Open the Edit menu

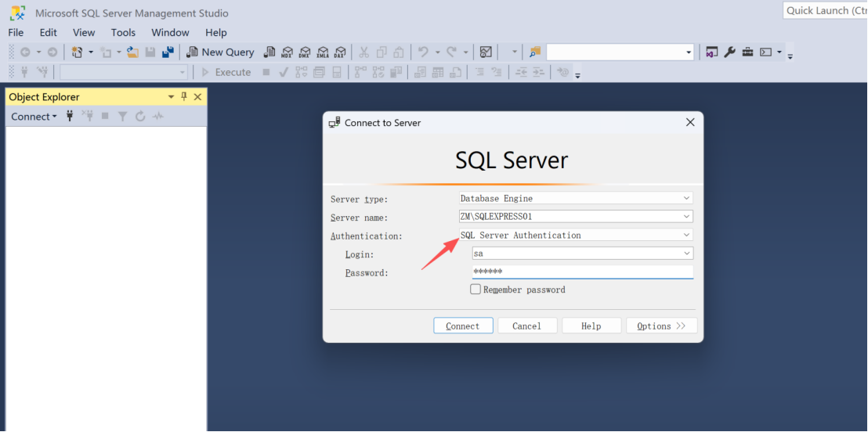click(x=48, y=33)
